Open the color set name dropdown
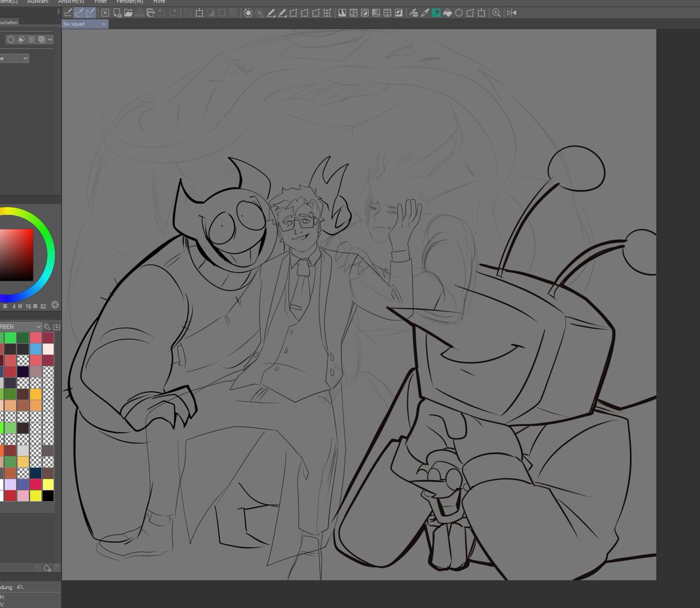The image size is (700, 608). [x=21, y=326]
